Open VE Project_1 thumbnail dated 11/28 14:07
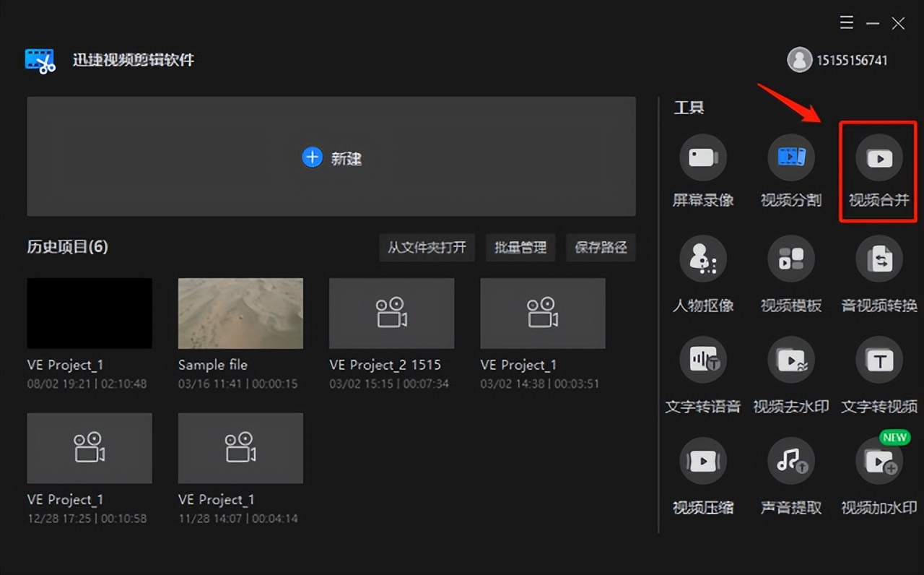This screenshot has width=924, height=575. pyautogui.click(x=240, y=449)
